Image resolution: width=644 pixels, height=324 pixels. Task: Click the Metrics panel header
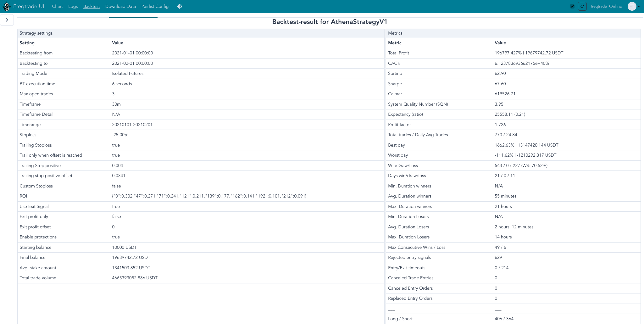tap(395, 33)
